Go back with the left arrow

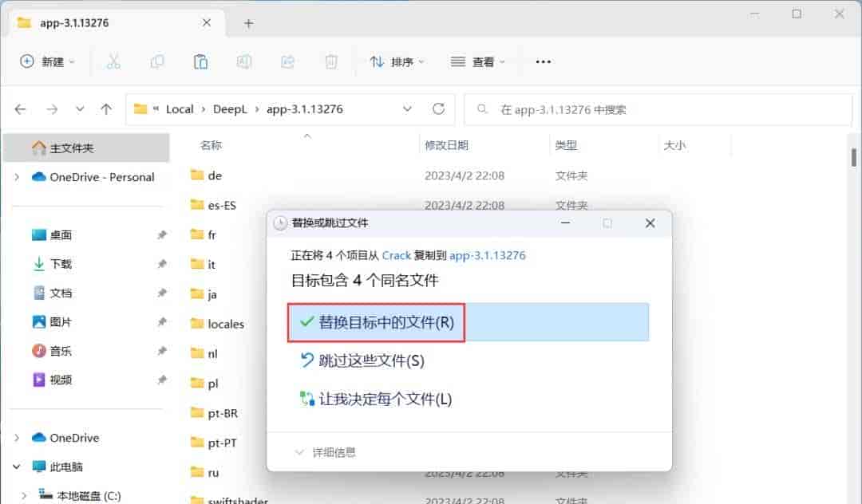pos(20,109)
